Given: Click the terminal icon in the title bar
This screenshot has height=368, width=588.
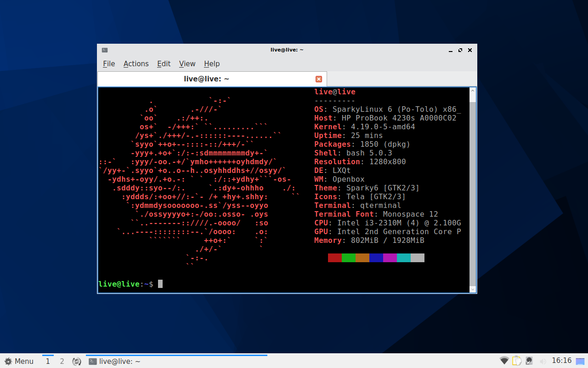Looking at the screenshot, I should tap(104, 50).
